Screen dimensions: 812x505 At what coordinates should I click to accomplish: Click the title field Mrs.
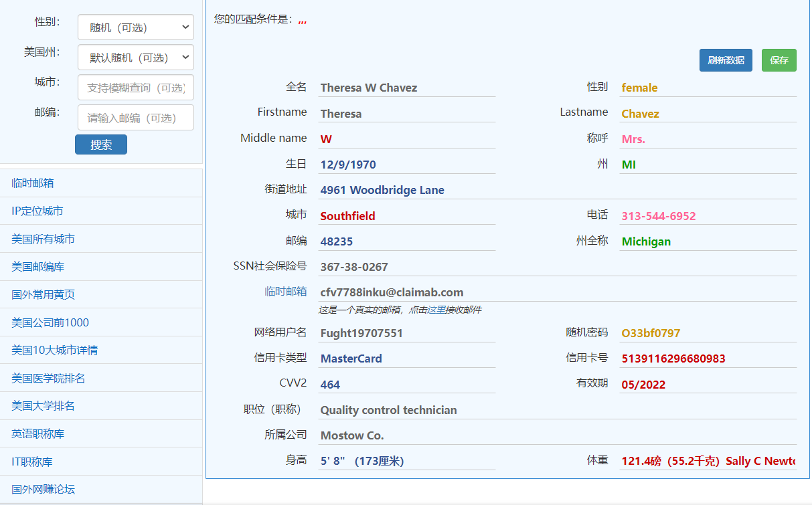point(708,139)
